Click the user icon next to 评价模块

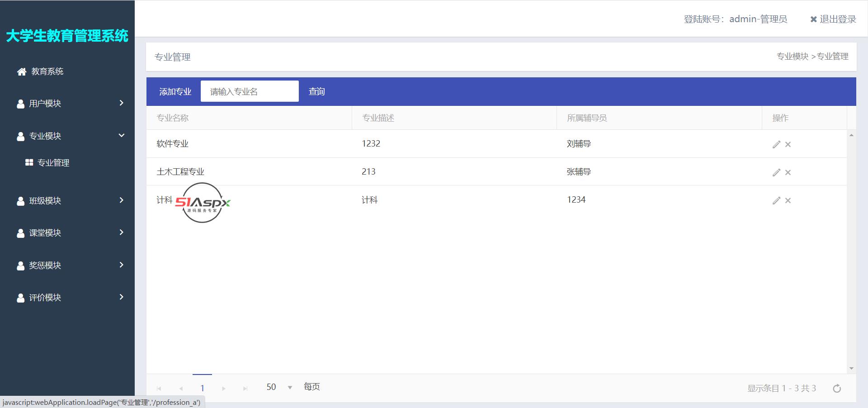click(x=20, y=298)
